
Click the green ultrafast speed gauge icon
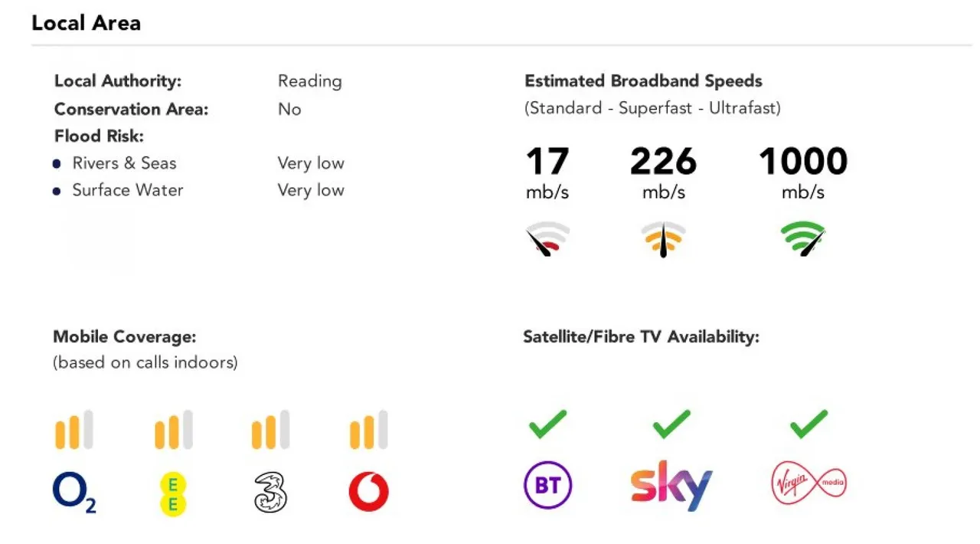pos(802,239)
